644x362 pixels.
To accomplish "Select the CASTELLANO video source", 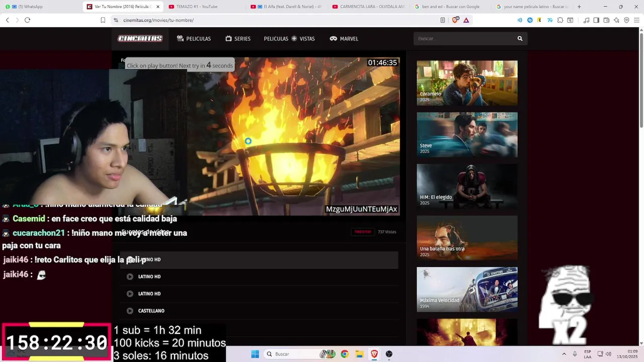I will (x=259, y=311).
